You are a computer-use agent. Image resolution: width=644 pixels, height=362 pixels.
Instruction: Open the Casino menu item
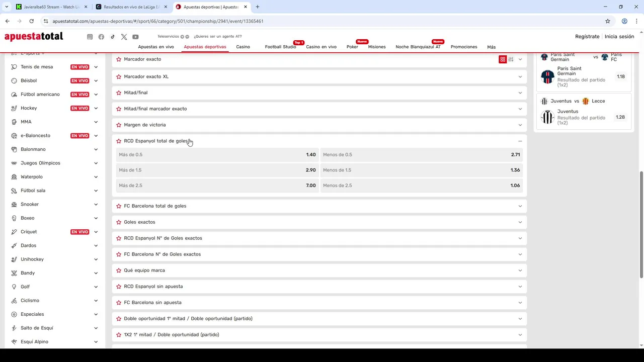pos(243,47)
